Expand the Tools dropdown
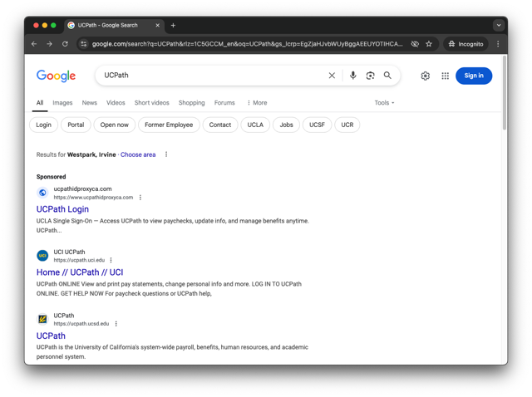 click(x=384, y=103)
